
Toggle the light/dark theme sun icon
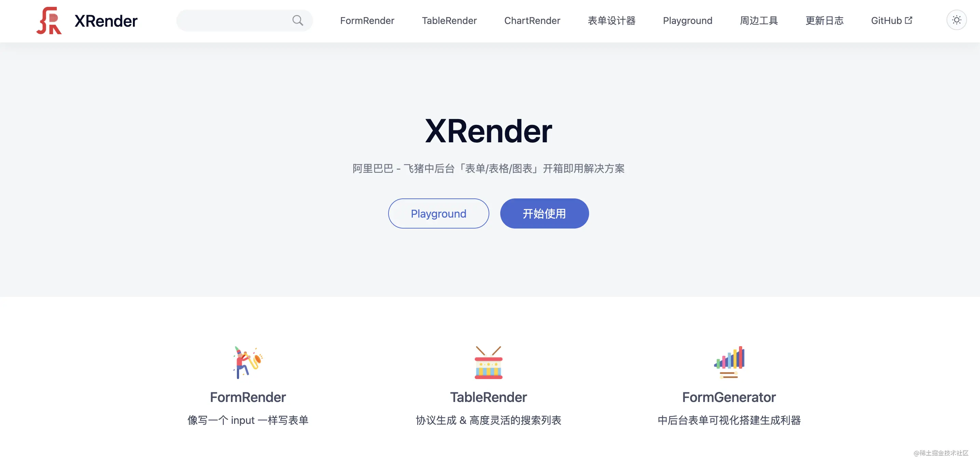tap(956, 20)
